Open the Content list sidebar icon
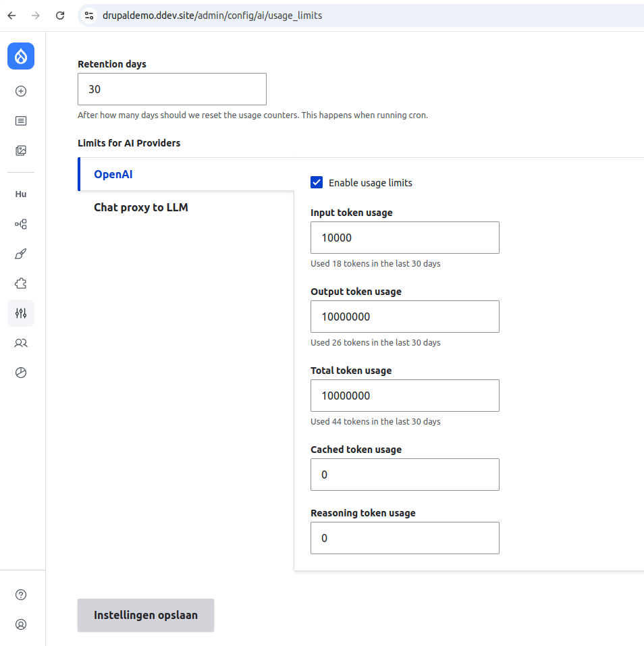Viewport: 644px width, 646px height. pyautogui.click(x=21, y=121)
